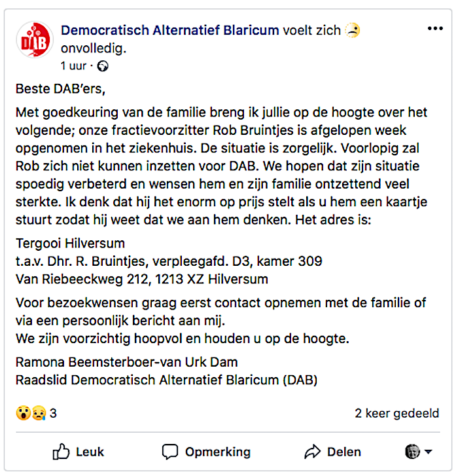The width and height of the screenshot is (458, 476).
Task: Click the wow reaction emoji
Action: (23, 413)
